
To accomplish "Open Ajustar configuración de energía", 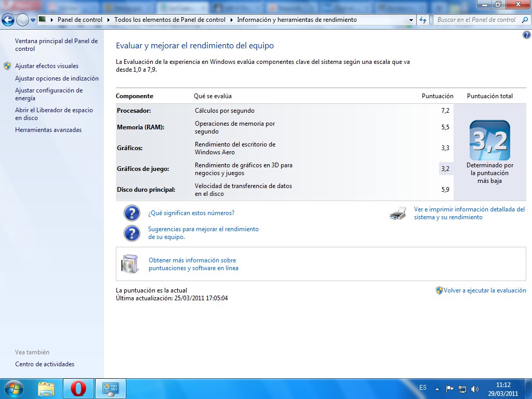I will tap(49, 95).
